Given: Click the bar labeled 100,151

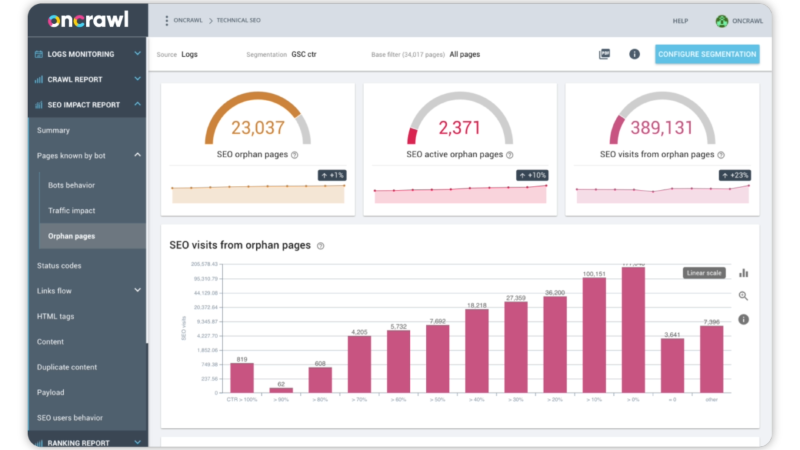Looking at the screenshot, I should click(x=594, y=335).
